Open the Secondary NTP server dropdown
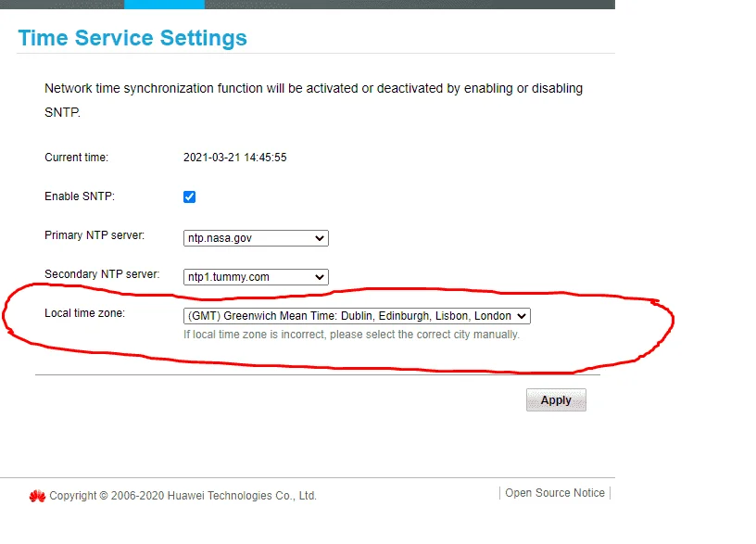 [x=256, y=277]
